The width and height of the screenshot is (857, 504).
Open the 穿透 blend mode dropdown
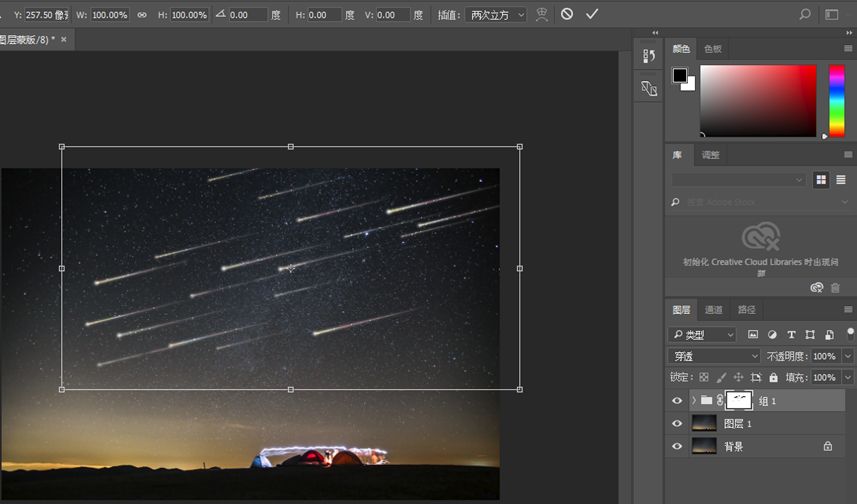pos(714,356)
